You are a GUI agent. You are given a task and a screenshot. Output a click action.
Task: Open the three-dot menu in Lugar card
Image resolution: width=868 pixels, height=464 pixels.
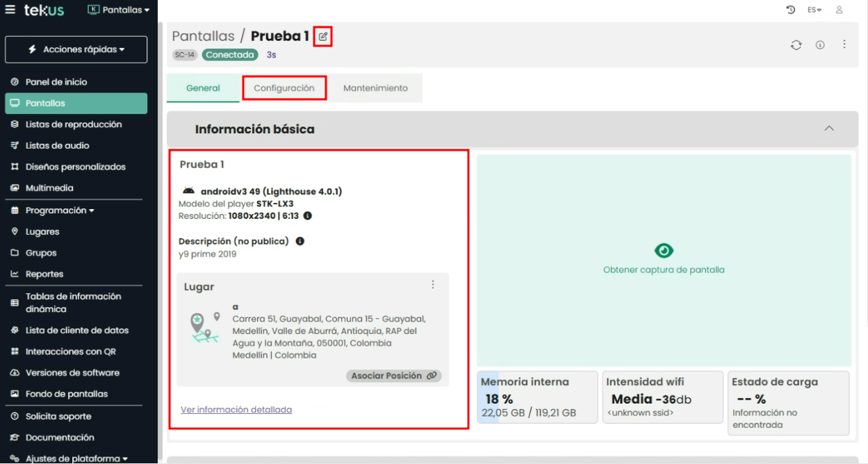point(433,285)
